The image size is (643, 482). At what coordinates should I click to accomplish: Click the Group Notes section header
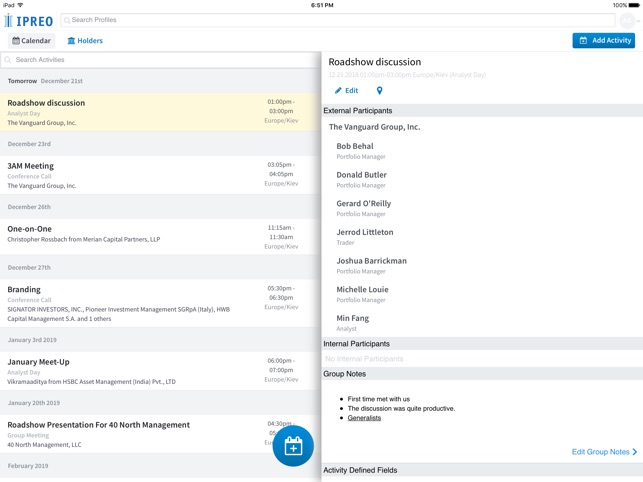(x=482, y=374)
